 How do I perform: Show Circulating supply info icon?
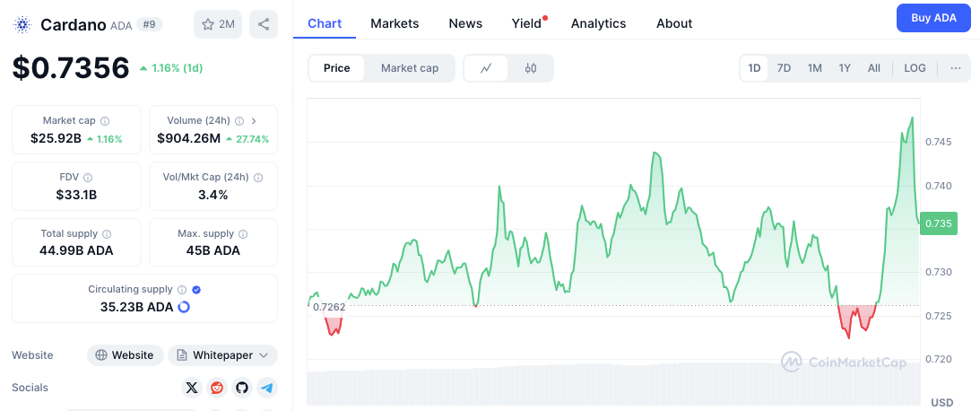pos(182,290)
